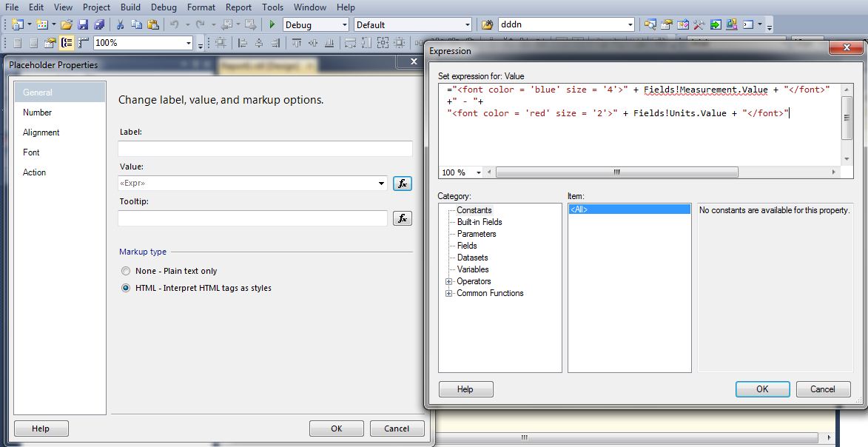Click the Label input field
The width and height of the screenshot is (868, 447).
(x=265, y=149)
